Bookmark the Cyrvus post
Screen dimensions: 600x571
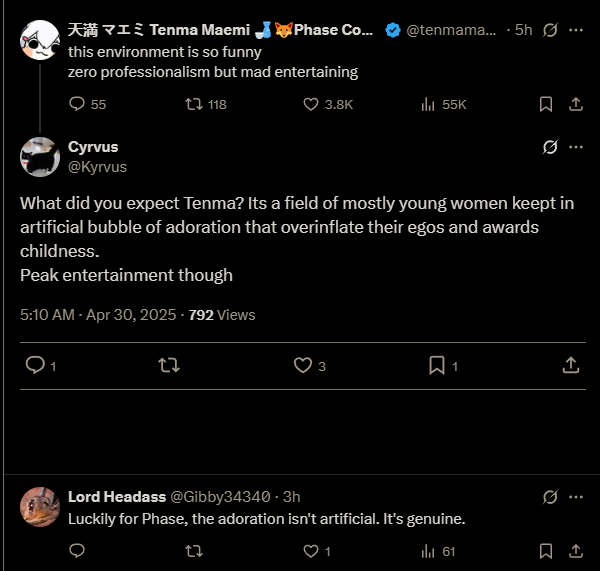pyautogui.click(x=437, y=365)
